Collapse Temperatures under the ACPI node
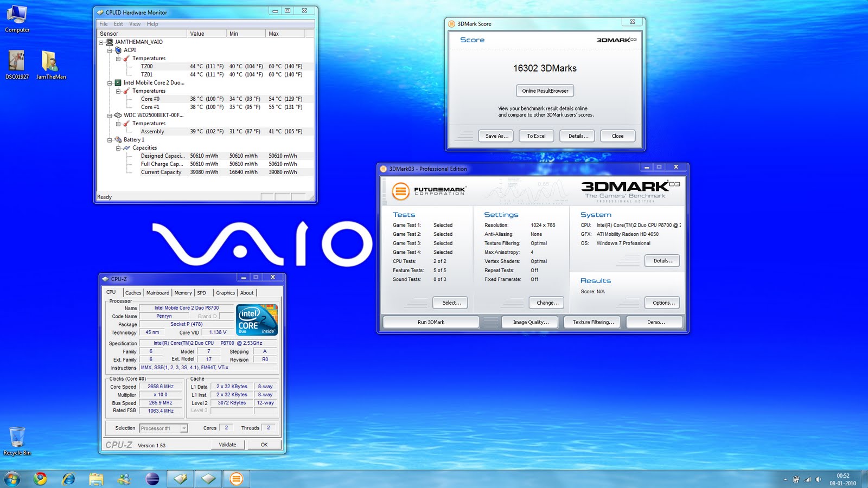The height and width of the screenshot is (488, 868). point(118,59)
